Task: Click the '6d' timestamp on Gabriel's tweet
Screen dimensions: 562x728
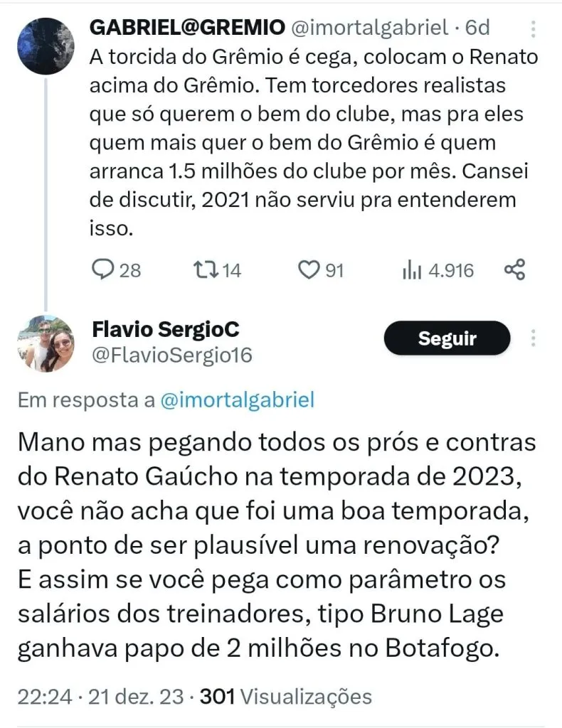Action: 477,28
